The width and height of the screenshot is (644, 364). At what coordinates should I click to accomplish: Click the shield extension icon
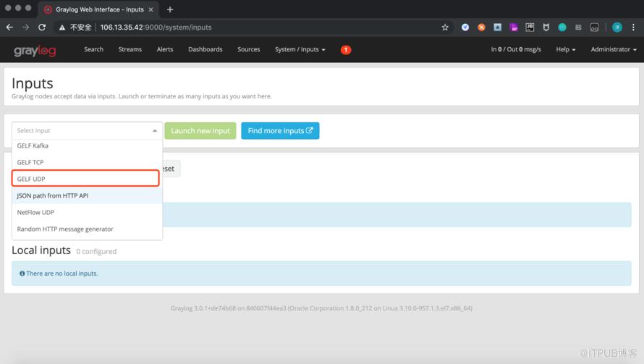pos(546,27)
